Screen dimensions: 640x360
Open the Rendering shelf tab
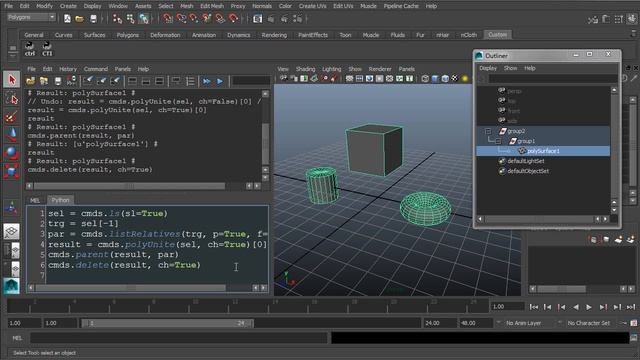274,35
